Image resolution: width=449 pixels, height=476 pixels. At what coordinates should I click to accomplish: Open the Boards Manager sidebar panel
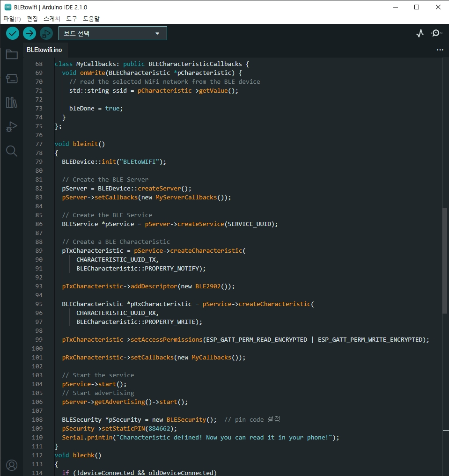12,79
